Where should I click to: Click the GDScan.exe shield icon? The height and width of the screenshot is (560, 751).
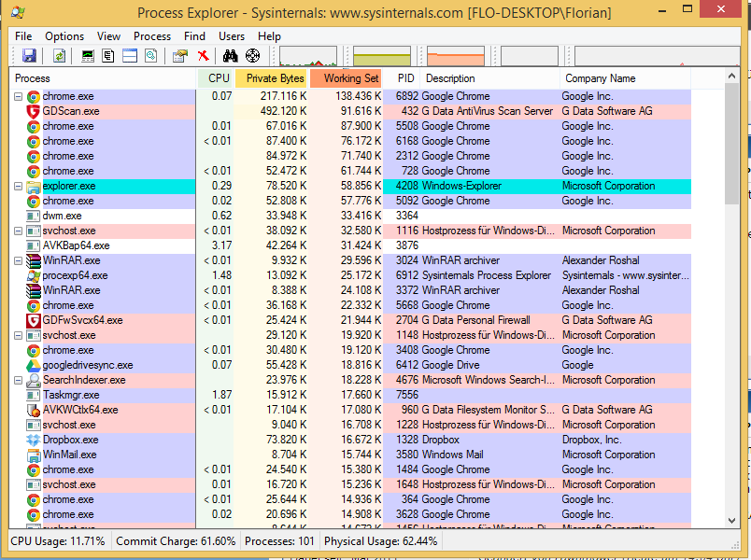pyautogui.click(x=33, y=111)
